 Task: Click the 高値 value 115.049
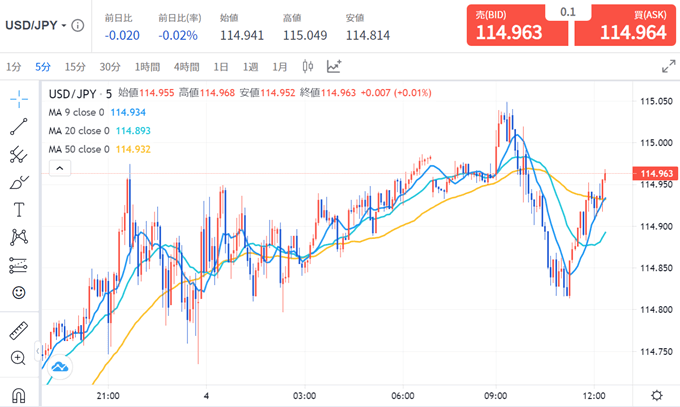click(305, 35)
